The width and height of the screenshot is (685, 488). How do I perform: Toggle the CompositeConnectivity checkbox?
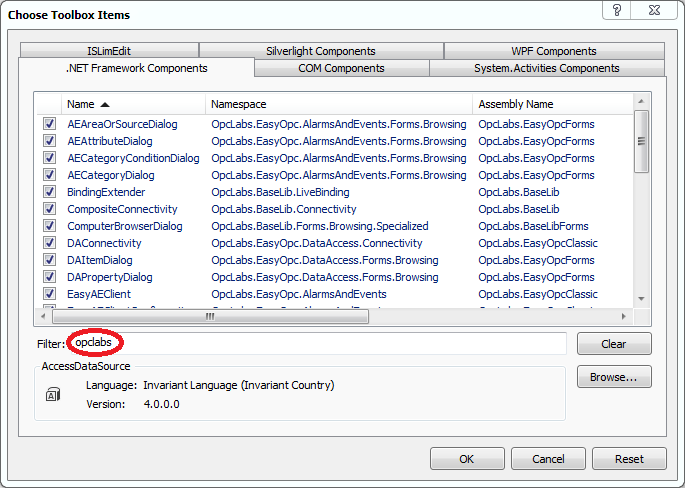pos(49,209)
